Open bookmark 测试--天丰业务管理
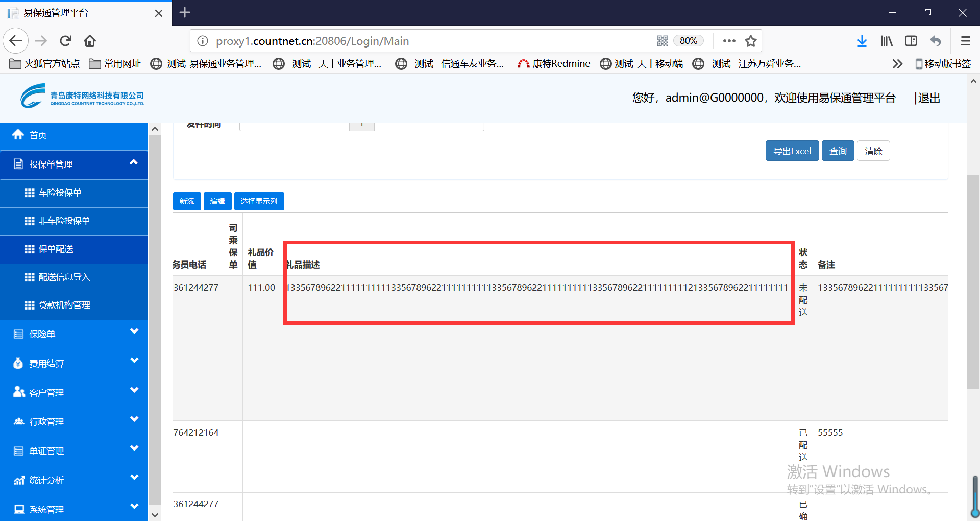This screenshot has height=521, width=980. pyautogui.click(x=328, y=64)
